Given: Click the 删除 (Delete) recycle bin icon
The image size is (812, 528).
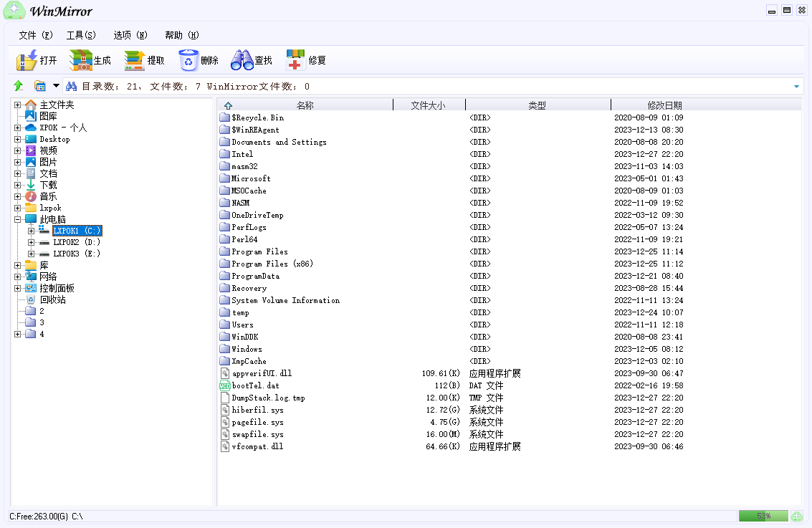Looking at the screenshot, I should [x=188, y=61].
